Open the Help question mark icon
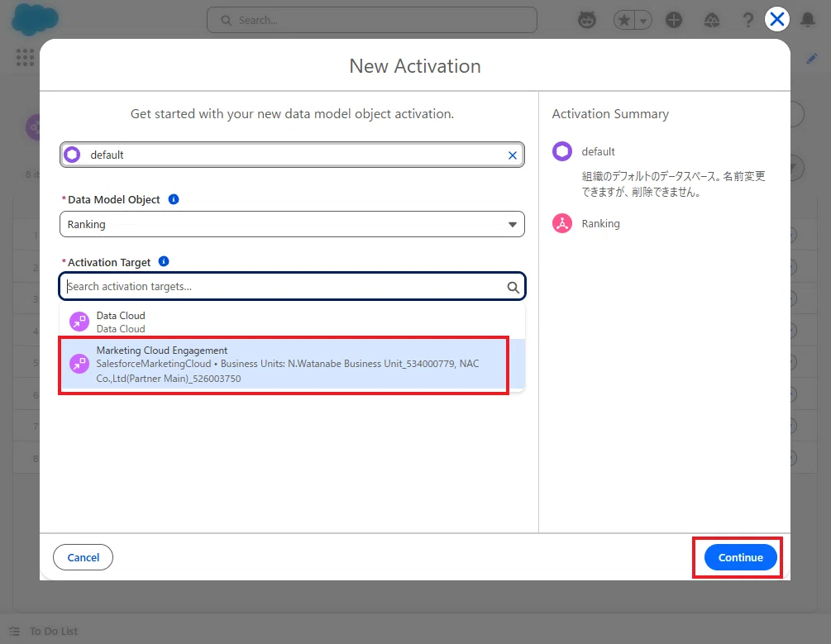Image resolution: width=831 pixels, height=644 pixels. [x=747, y=20]
